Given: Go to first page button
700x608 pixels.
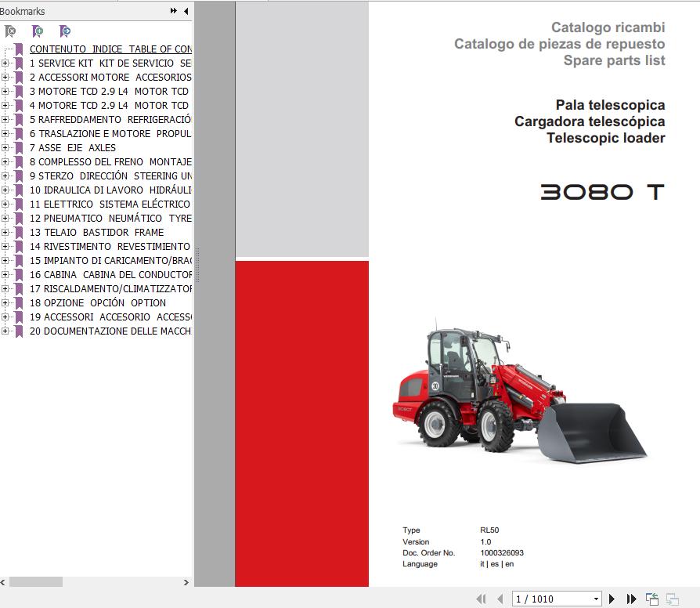Looking at the screenshot, I should click(x=481, y=599).
